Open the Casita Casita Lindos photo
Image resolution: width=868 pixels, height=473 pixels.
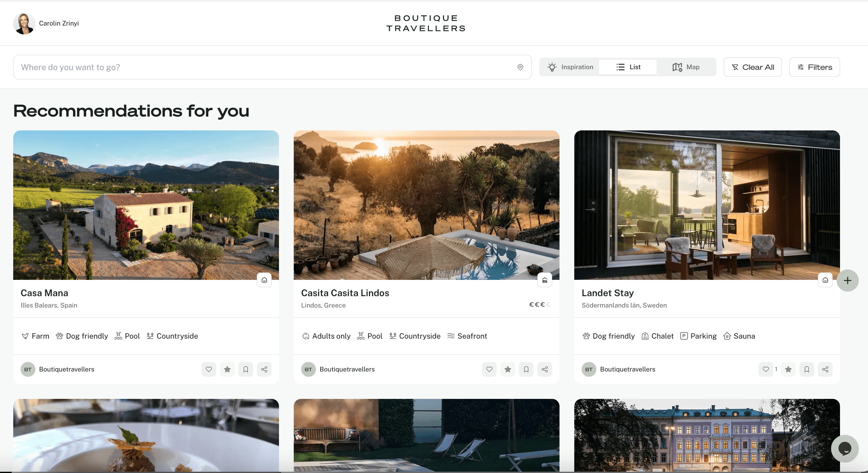click(426, 205)
